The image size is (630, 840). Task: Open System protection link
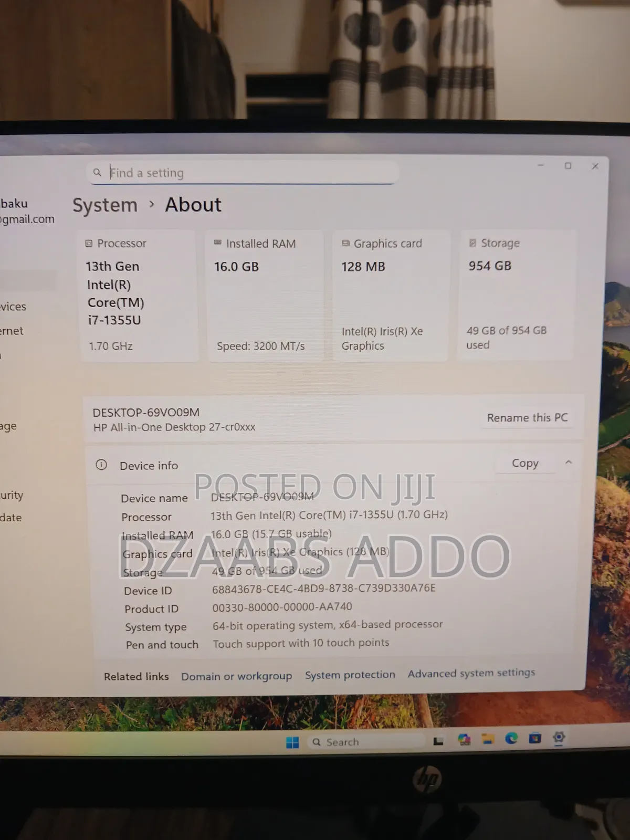(x=350, y=675)
